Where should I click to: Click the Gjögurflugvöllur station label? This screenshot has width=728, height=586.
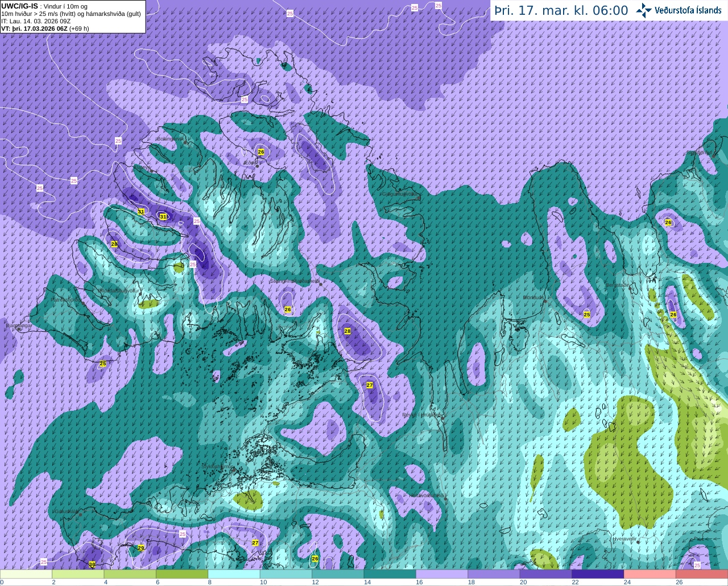coord(400,194)
